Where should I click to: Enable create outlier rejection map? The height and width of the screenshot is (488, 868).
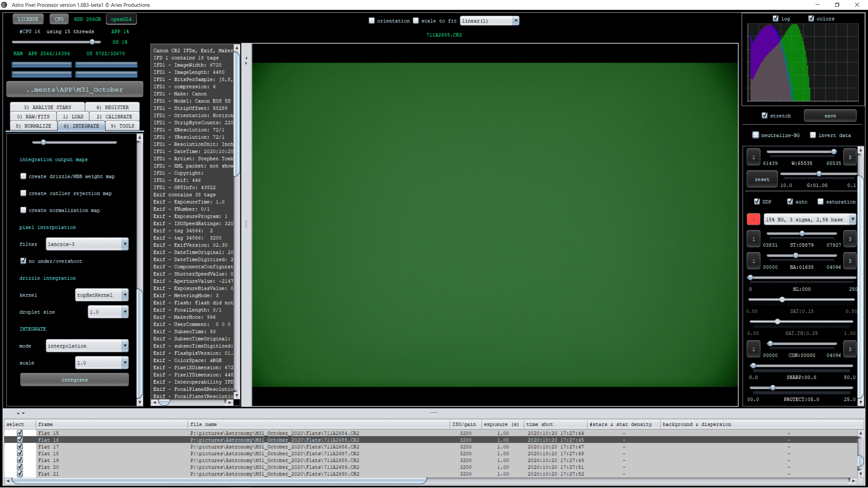click(23, 193)
